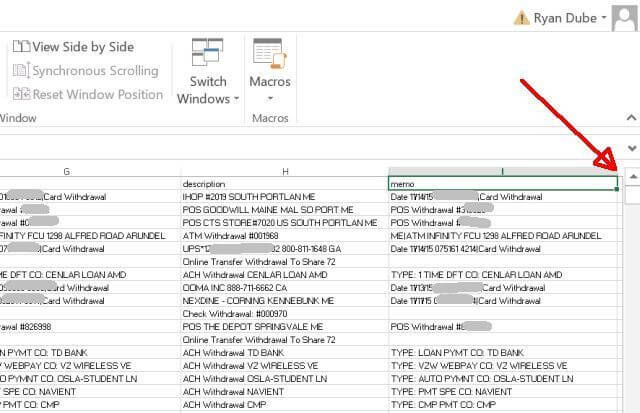Viewport: 640px width, 413px height.
Task: Open the Macros dropdown arrow
Action: click(270, 99)
